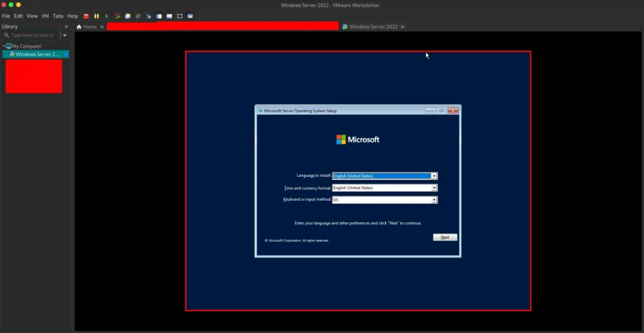Viewport: 644px width, 333px height.
Task: Toggle the library sidebar view icon
Action: [159, 16]
